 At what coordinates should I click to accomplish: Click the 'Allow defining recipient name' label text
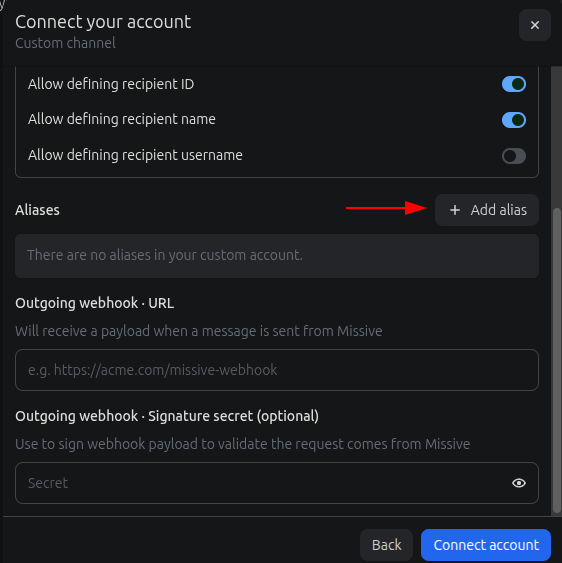[122, 119]
